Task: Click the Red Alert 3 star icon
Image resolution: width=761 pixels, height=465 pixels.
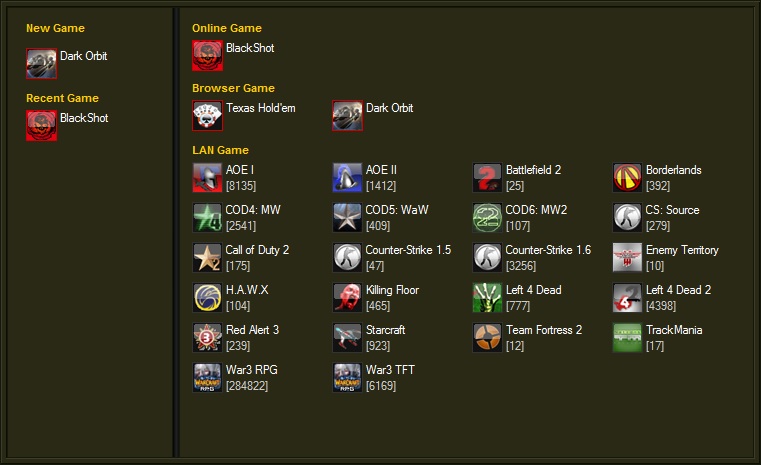Action: tap(207, 337)
